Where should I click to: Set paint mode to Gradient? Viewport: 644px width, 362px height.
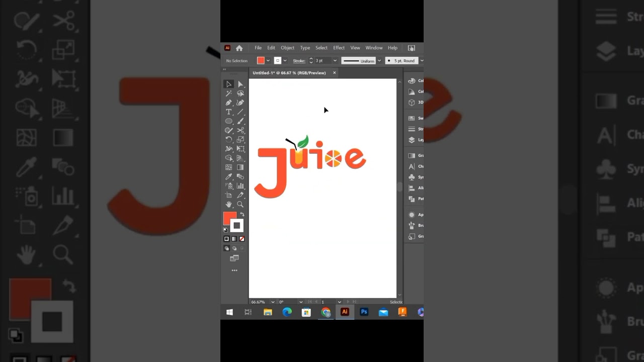234,239
